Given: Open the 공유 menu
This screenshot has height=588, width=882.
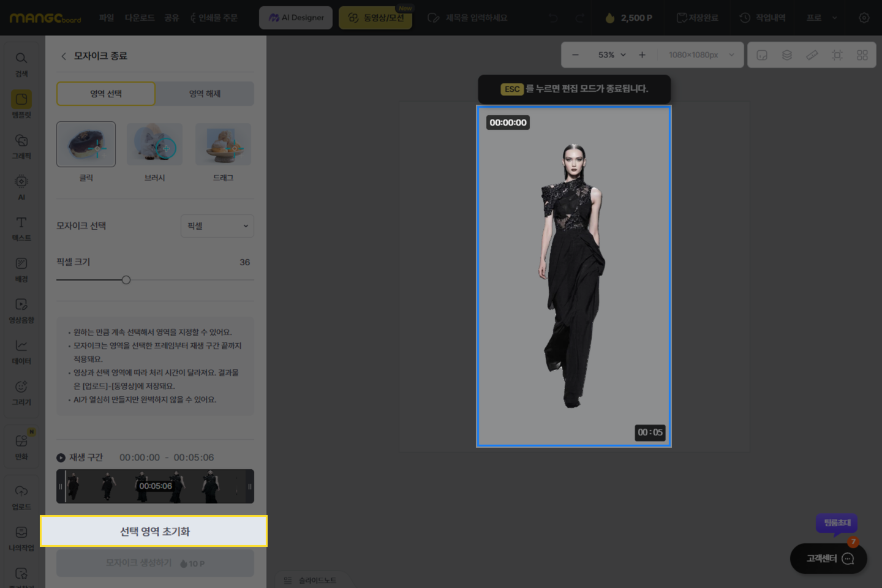Looking at the screenshot, I should (171, 18).
